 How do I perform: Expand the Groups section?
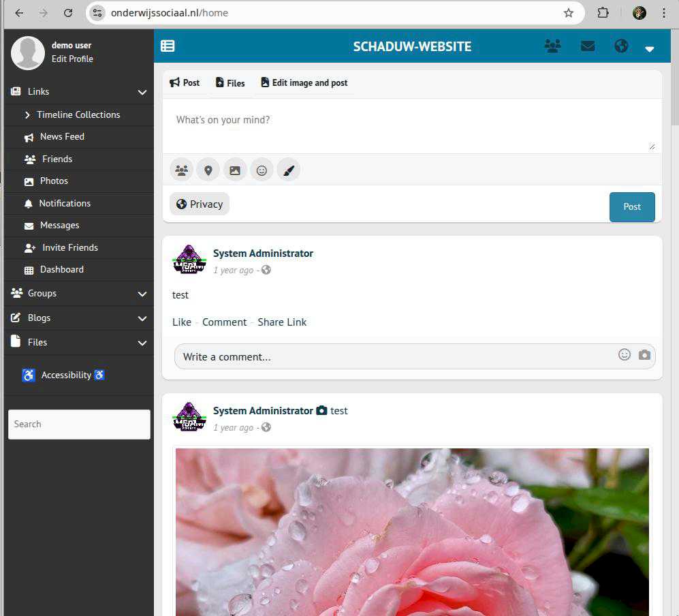click(142, 294)
